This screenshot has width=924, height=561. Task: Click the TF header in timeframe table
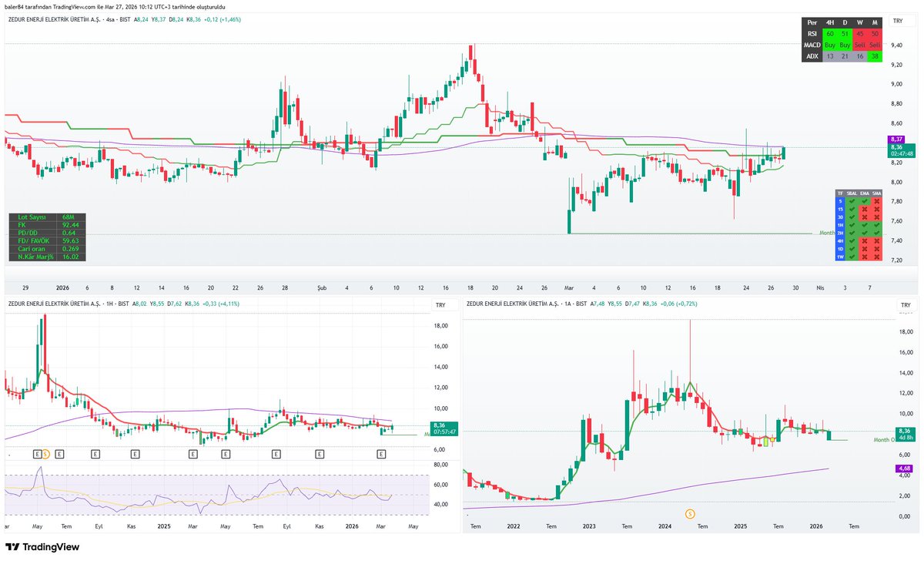[840, 193]
